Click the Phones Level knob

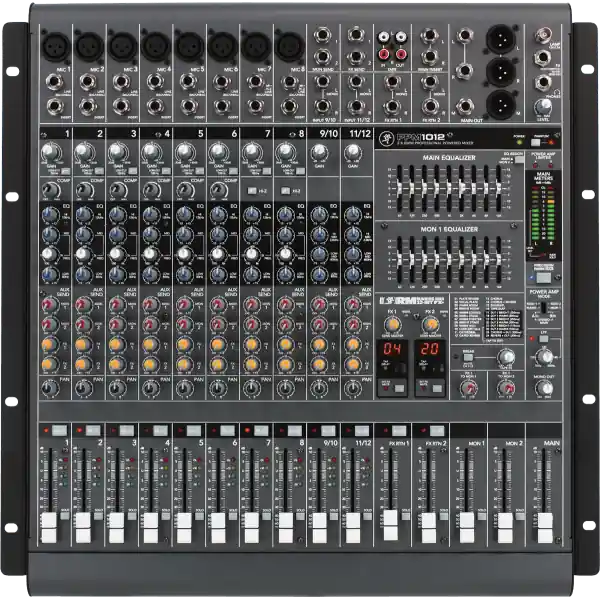[x=543, y=106]
